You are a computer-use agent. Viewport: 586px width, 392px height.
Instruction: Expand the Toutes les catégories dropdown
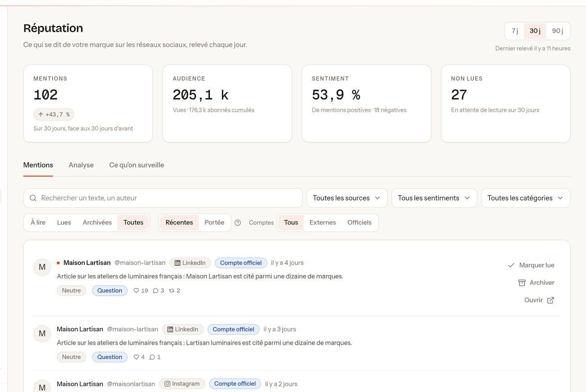tap(526, 198)
